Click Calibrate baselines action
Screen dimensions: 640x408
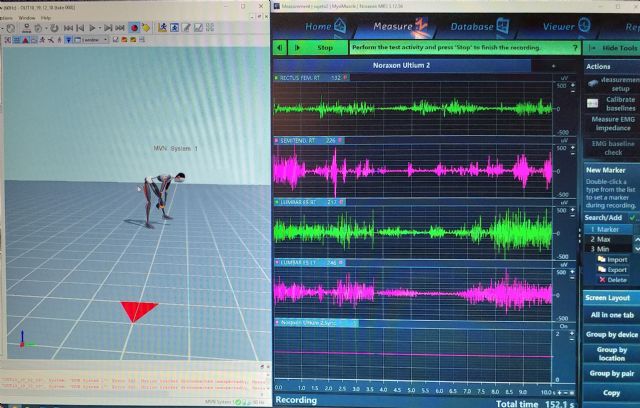(612, 104)
